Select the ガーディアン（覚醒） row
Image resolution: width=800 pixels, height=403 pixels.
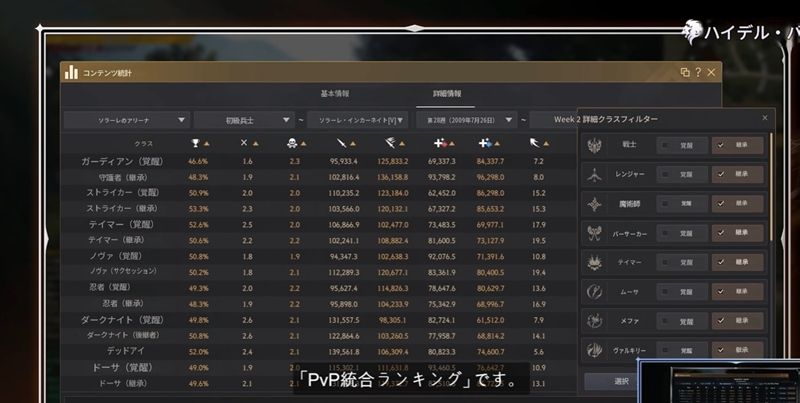click(x=319, y=161)
